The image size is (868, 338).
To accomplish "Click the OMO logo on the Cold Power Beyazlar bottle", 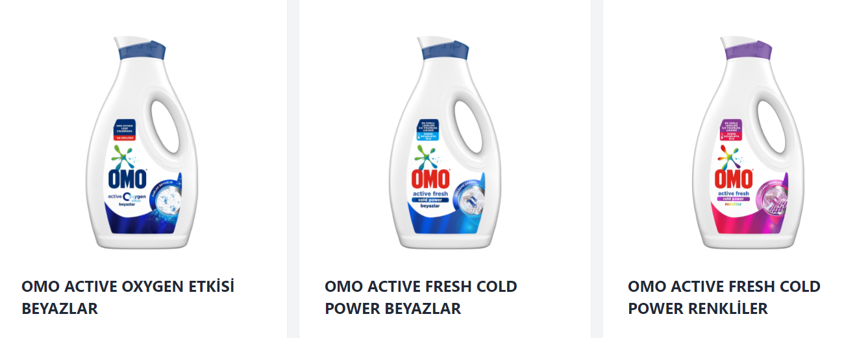I will point(430,179).
